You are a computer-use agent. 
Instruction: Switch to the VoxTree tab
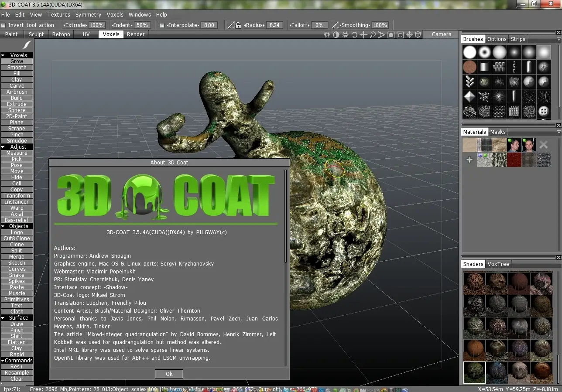pos(498,264)
